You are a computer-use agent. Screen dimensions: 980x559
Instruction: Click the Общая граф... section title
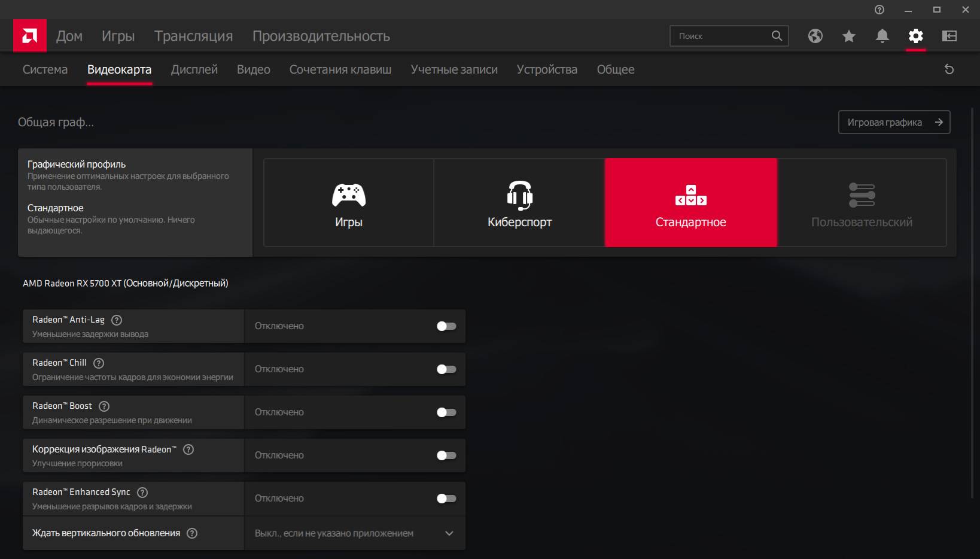[56, 122]
